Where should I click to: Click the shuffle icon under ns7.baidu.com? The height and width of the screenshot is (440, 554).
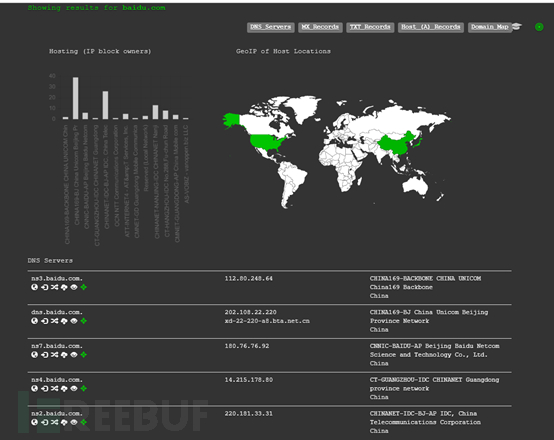(x=54, y=354)
